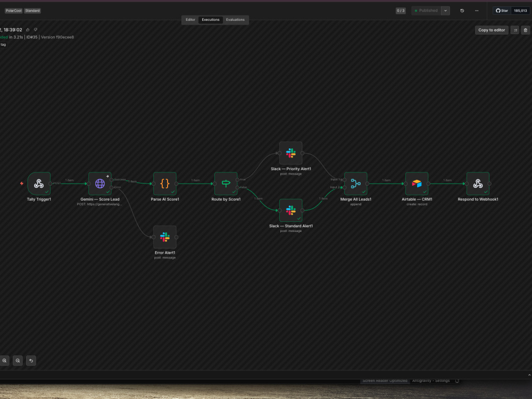Click the Merge All Leads1 Input 2 connector

344,187
